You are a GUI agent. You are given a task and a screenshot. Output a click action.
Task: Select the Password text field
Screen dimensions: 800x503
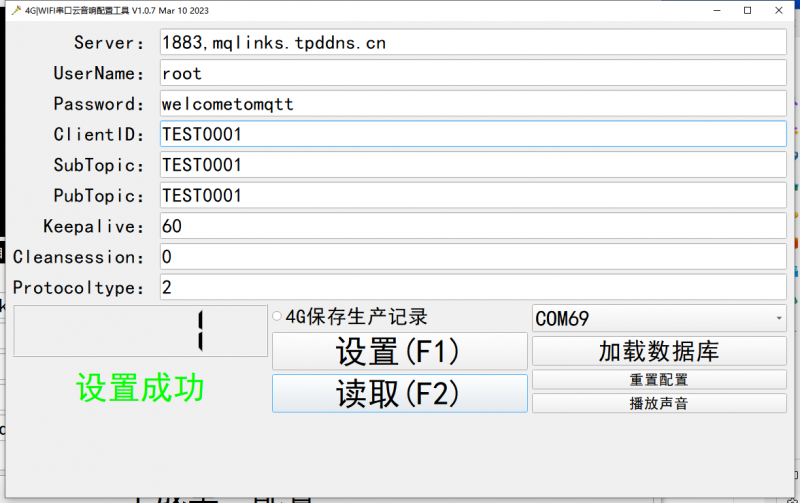(470, 104)
